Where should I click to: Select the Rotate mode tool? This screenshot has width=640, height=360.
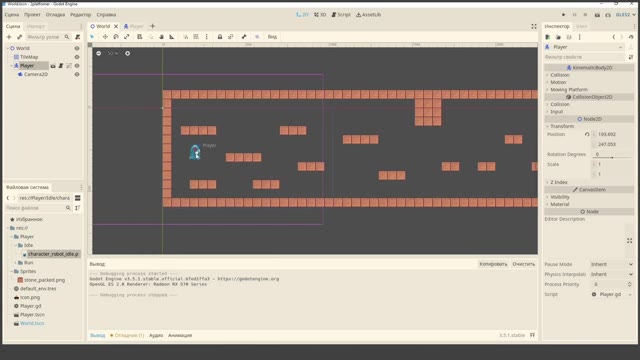(116, 37)
